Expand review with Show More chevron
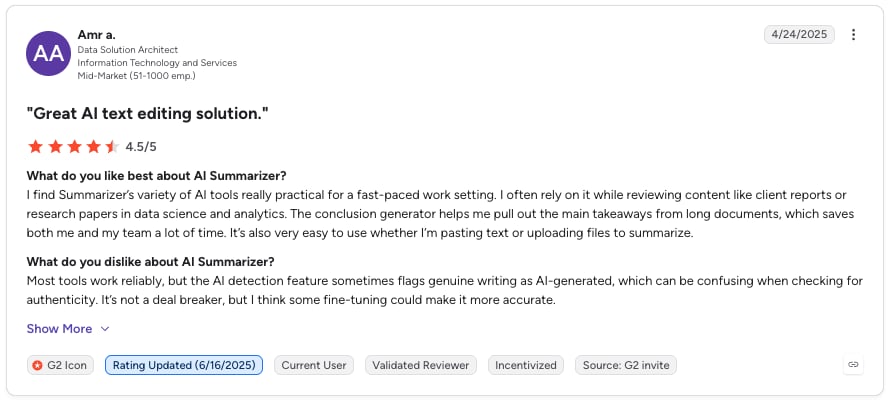Image resolution: width=889 pixels, height=402 pixels. (x=104, y=329)
